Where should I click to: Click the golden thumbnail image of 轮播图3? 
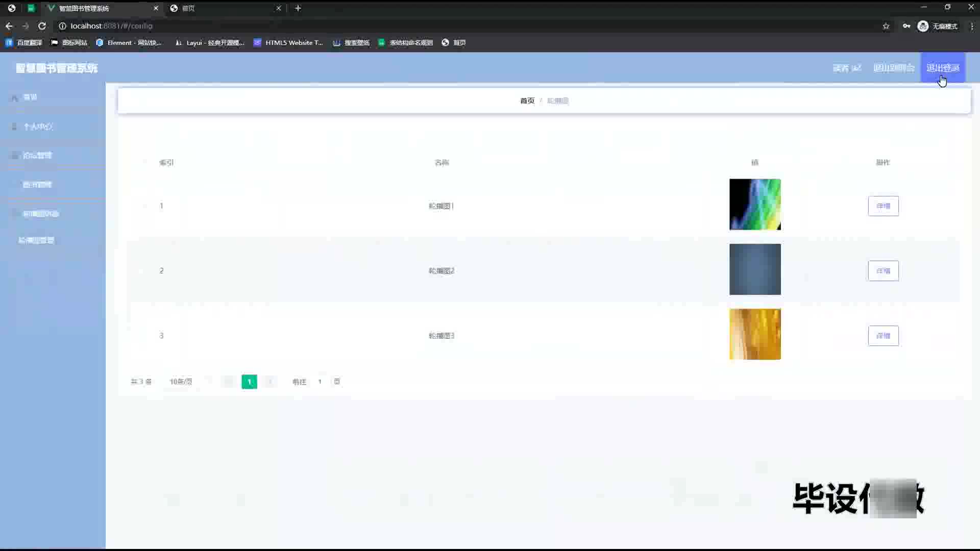click(755, 334)
